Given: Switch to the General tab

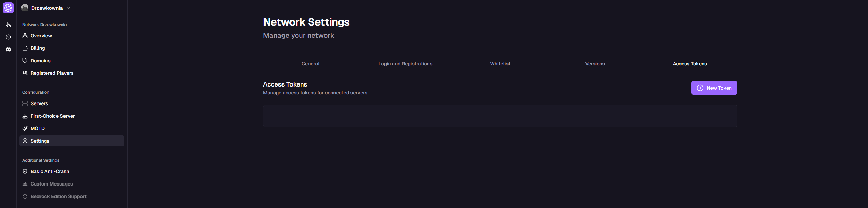Looking at the screenshot, I should (310, 64).
